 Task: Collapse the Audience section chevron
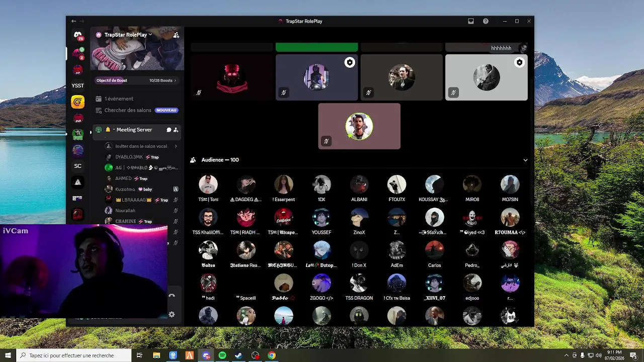[525, 160]
